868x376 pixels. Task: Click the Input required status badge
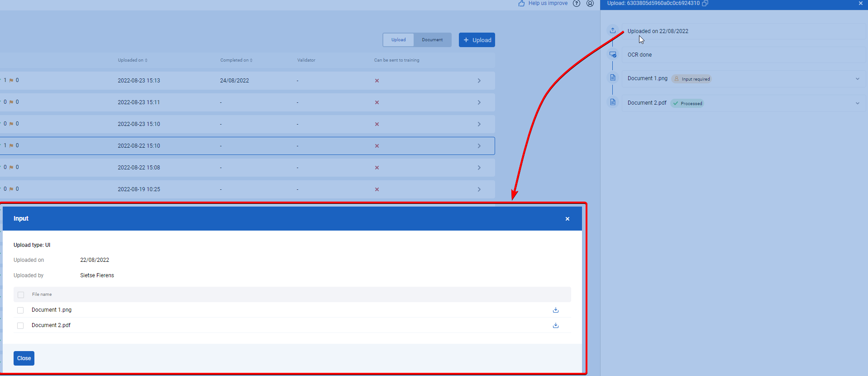coord(692,79)
